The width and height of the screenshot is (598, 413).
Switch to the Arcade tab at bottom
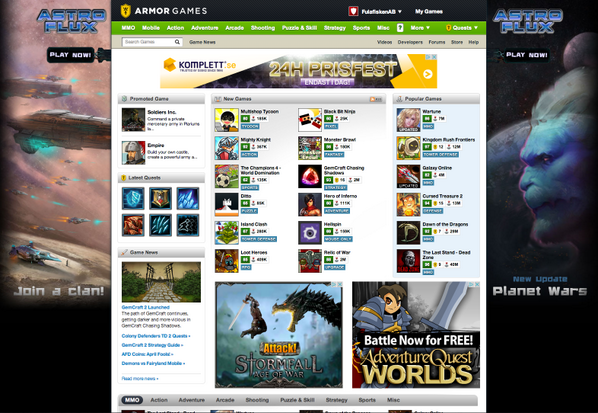[225, 400]
